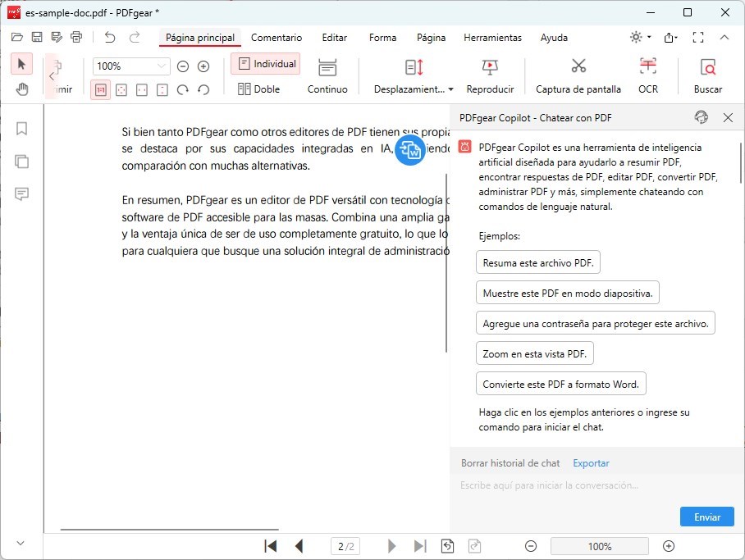Switch to the Herramientas tab

[493, 38]
